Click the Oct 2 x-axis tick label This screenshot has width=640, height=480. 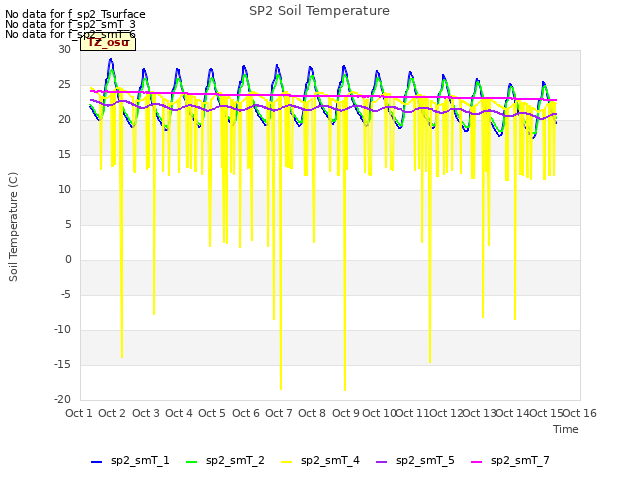tap(112, 413)
